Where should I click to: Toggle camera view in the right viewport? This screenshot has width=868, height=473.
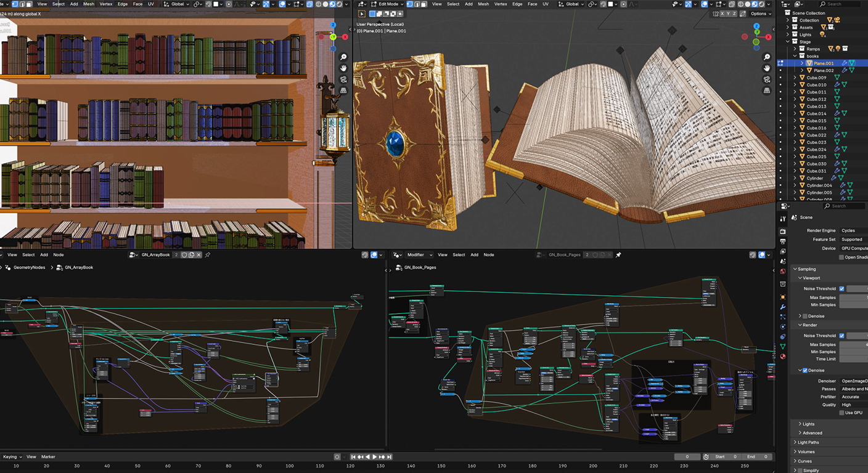[x=767, y=79]
